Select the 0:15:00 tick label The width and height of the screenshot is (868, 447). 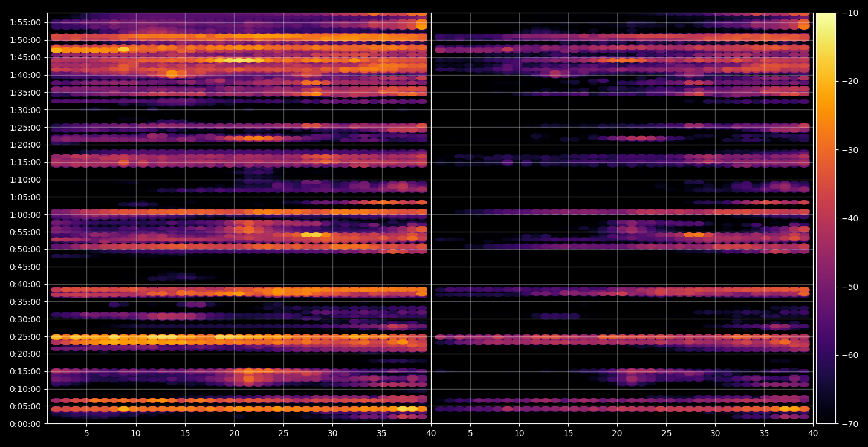coord(25,371)
